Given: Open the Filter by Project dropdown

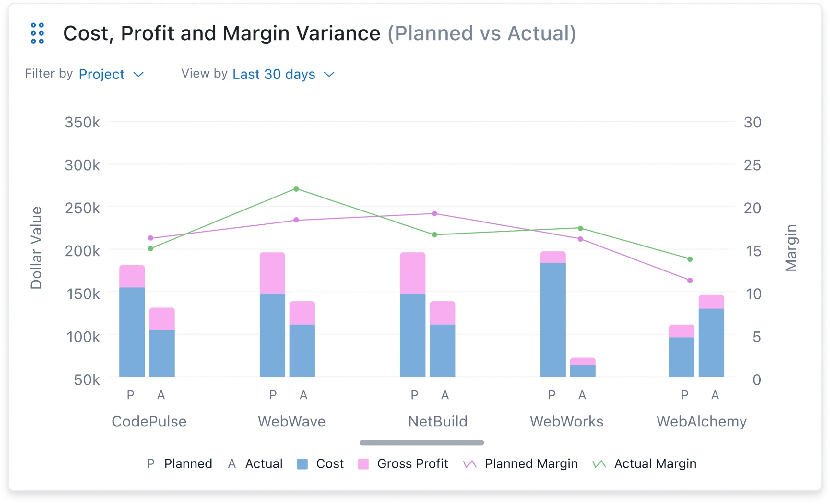Looking at the screenshot, I should (101, 74).
